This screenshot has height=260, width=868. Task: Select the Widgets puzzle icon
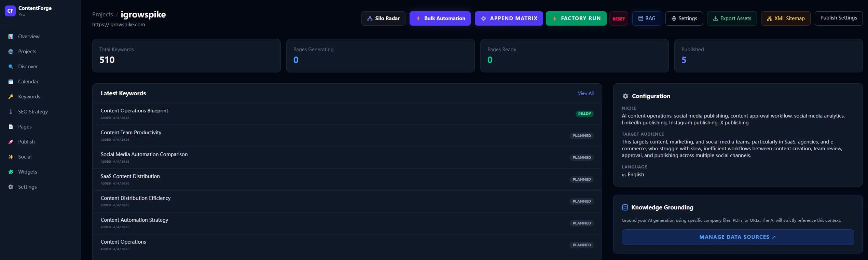coord(11,172)
